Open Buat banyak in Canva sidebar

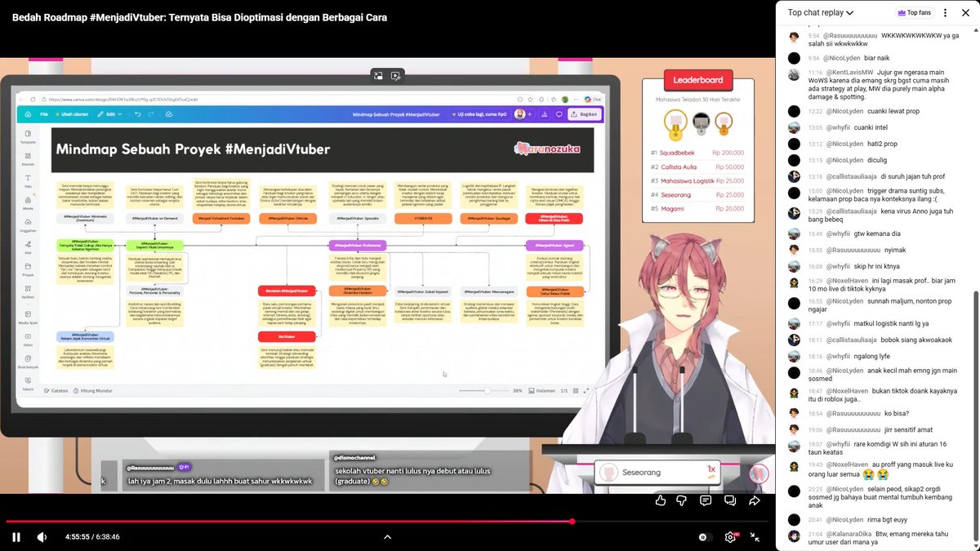tap(28, 362)
